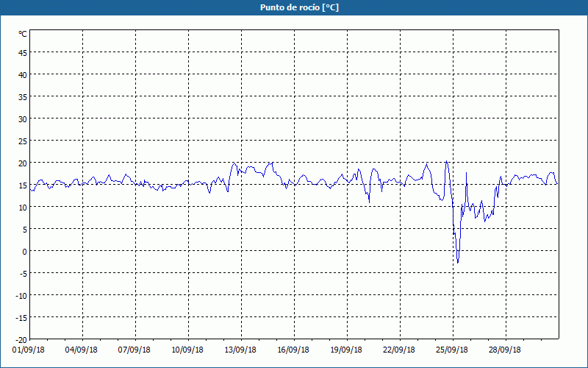Click the 25/09/18 date label
This screenshot has height=368, width=588.
point(452,350)
